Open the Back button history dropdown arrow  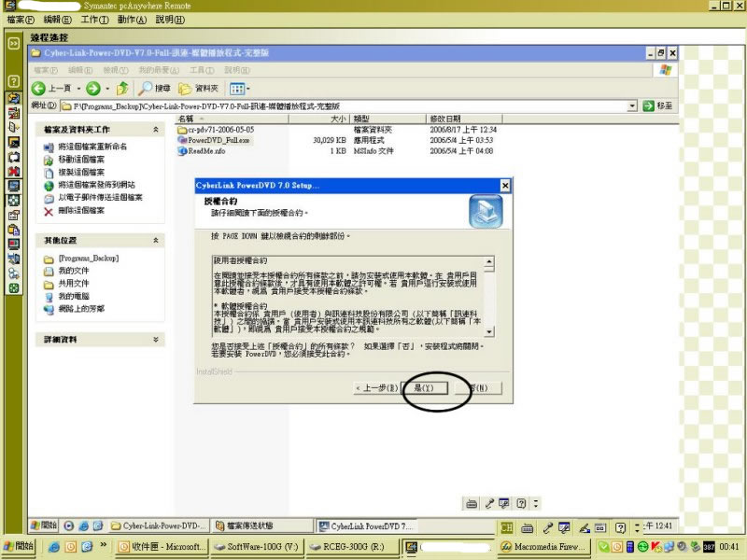78,89
